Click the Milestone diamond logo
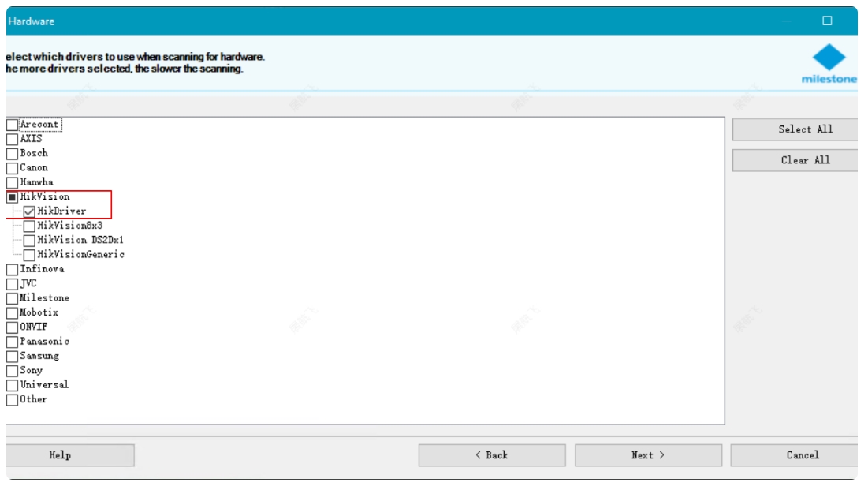 829,58
